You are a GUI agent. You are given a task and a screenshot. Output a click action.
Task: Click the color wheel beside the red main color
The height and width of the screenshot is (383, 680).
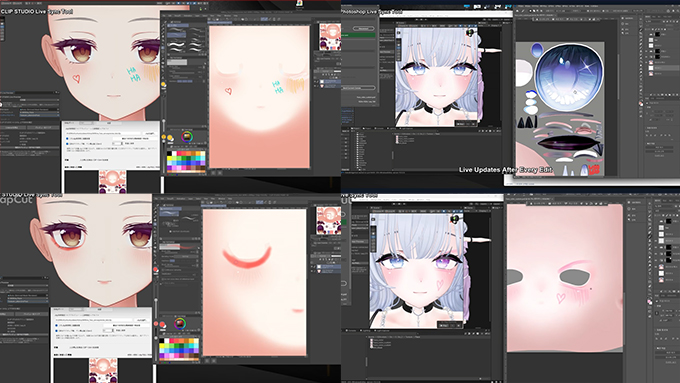pos(180,323)
